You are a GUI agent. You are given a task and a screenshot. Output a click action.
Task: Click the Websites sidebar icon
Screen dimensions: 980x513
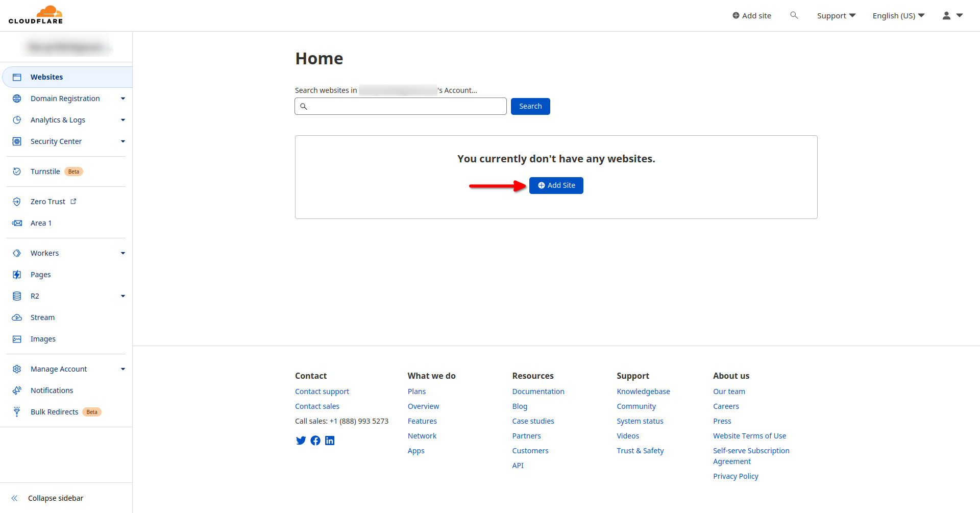point(17,77)
